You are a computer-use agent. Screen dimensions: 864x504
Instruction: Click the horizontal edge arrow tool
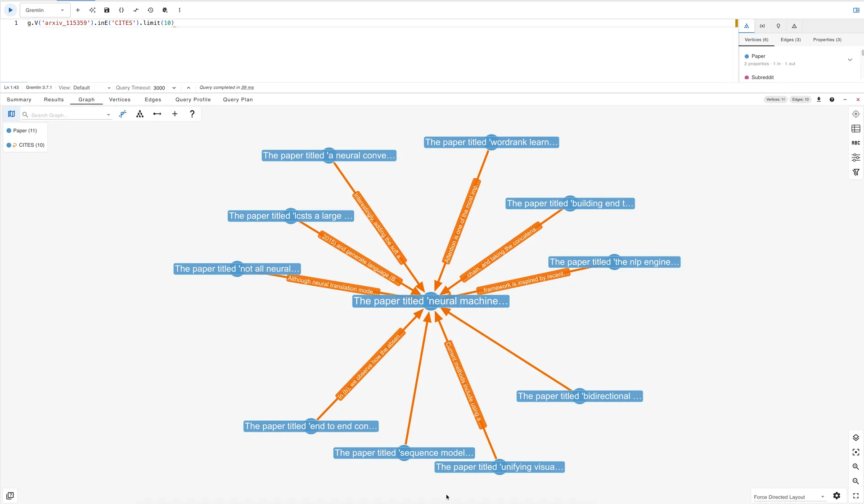click(x=157, y=114)
